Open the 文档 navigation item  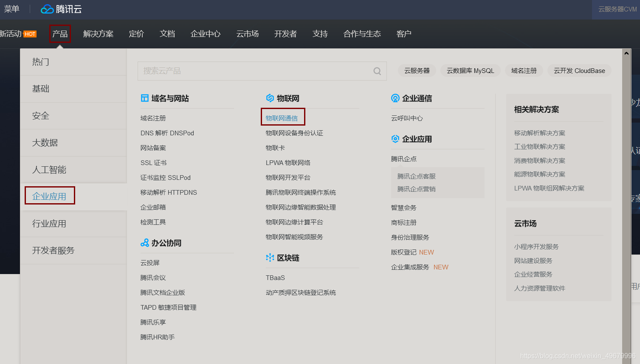tap(167, 34)
